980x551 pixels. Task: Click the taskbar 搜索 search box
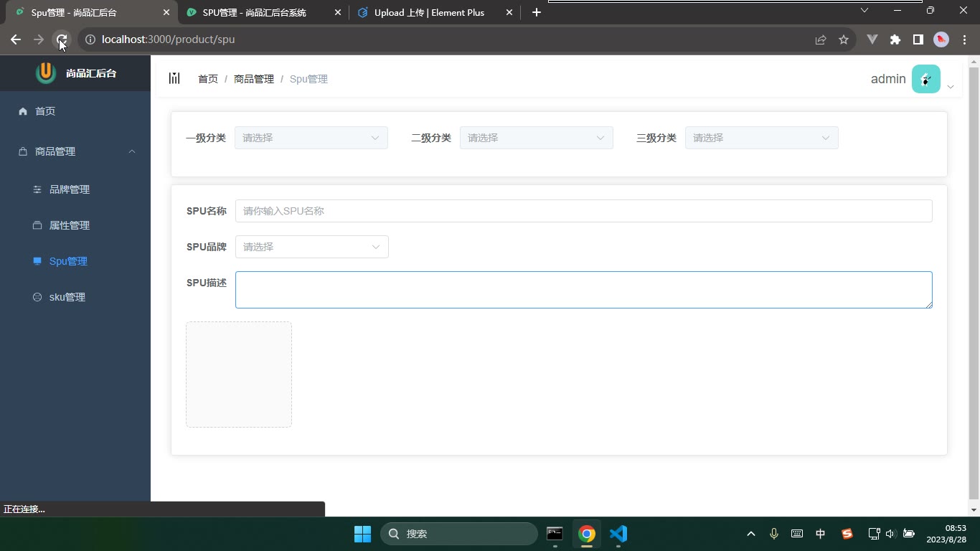point(459,534)
